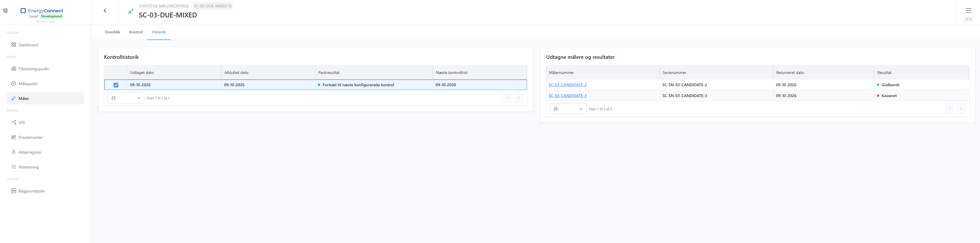Click the Baggrundsjobs server icon in the sidebar
Image resolution: width=980 pixels, height=243 pixels.
point(14,191)
